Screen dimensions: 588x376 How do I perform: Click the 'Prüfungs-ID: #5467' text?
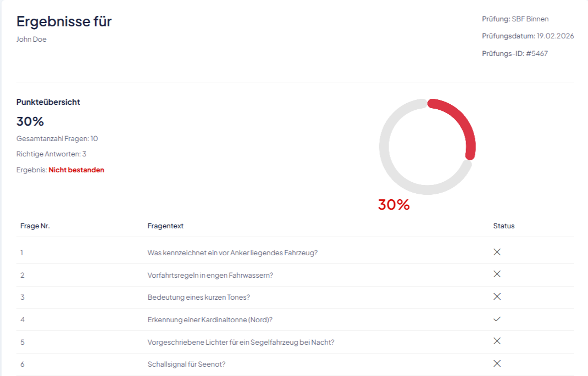pos(514,53)
